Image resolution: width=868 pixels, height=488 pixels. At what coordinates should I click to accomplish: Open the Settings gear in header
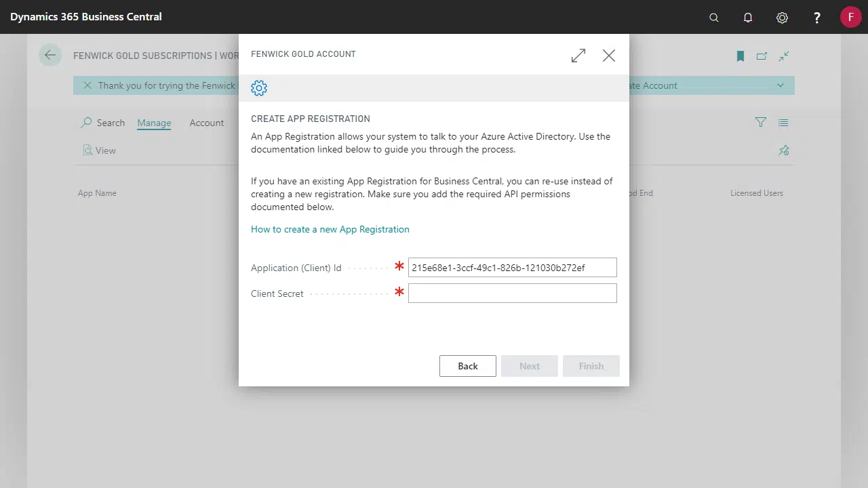tap(782, 18)
